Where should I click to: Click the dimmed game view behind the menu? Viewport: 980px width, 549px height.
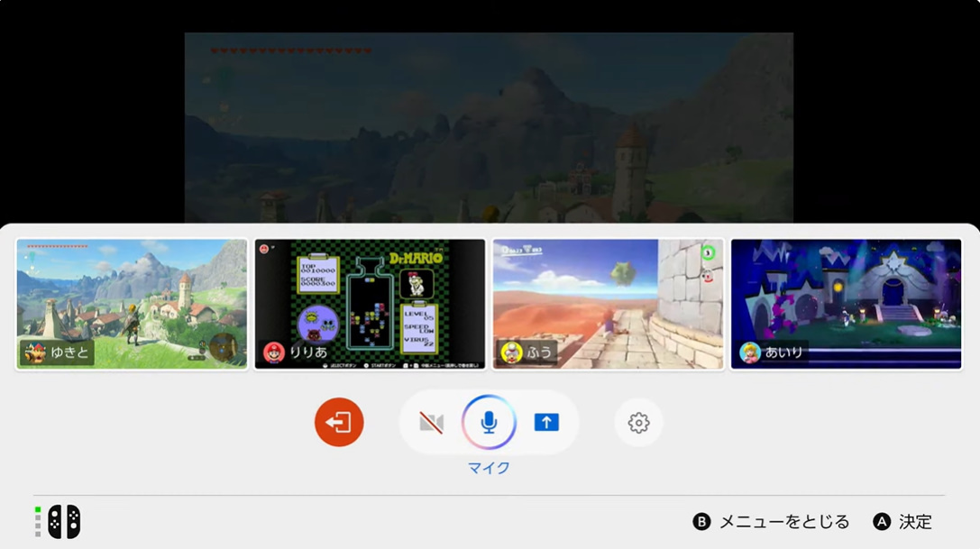pyautogui.click(x=489, y=126)
